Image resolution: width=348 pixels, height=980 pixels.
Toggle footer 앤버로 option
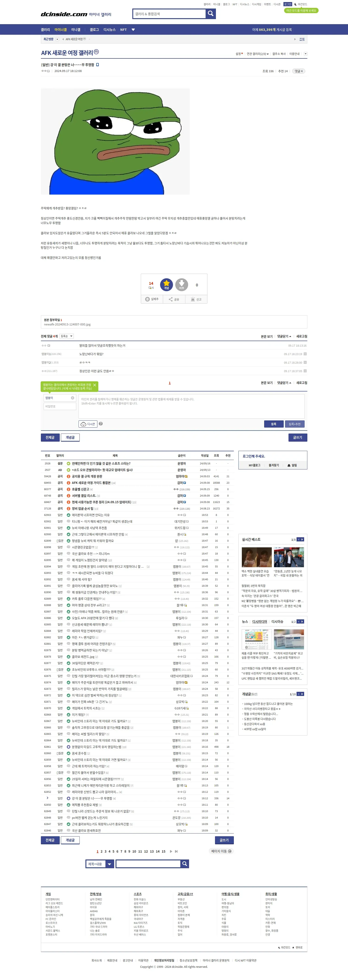297,948
